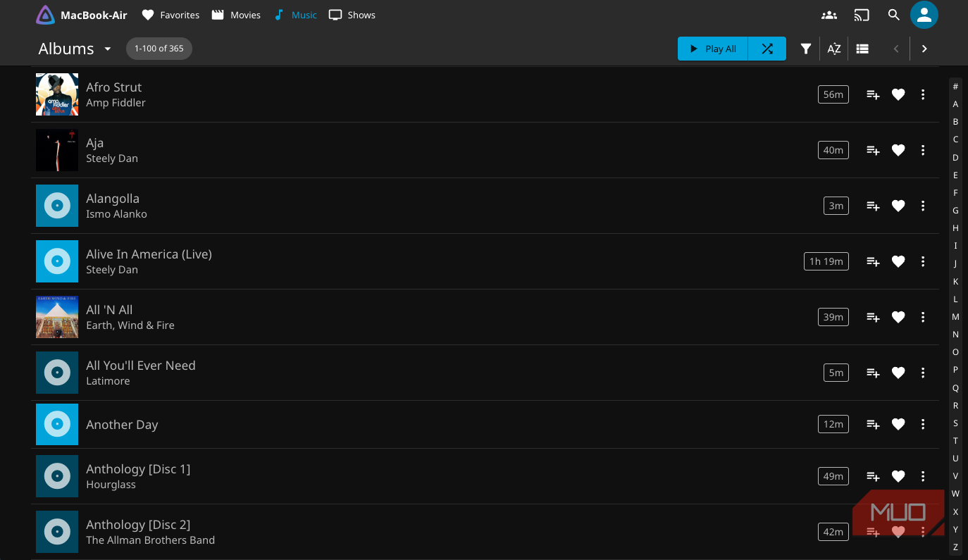Open more options for Another Day
The height and width of the screenshot is (560, 968).
tap(923, 424)
